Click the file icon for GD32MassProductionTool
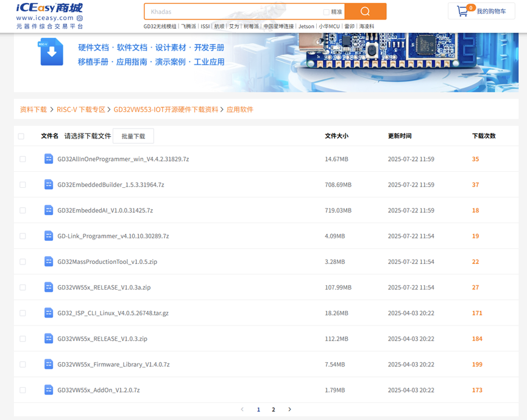Image resolution: width=527 pixels, height=420 pixels. click(49, 262)
